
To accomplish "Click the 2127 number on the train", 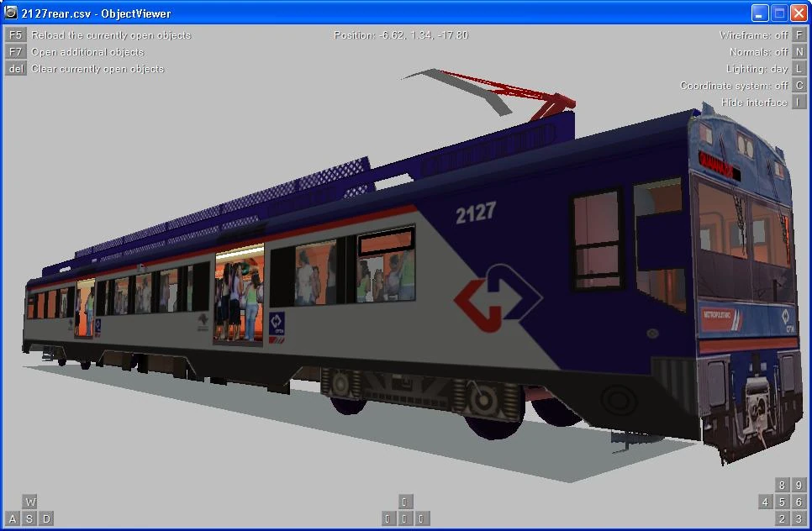I will coord(476,213).
